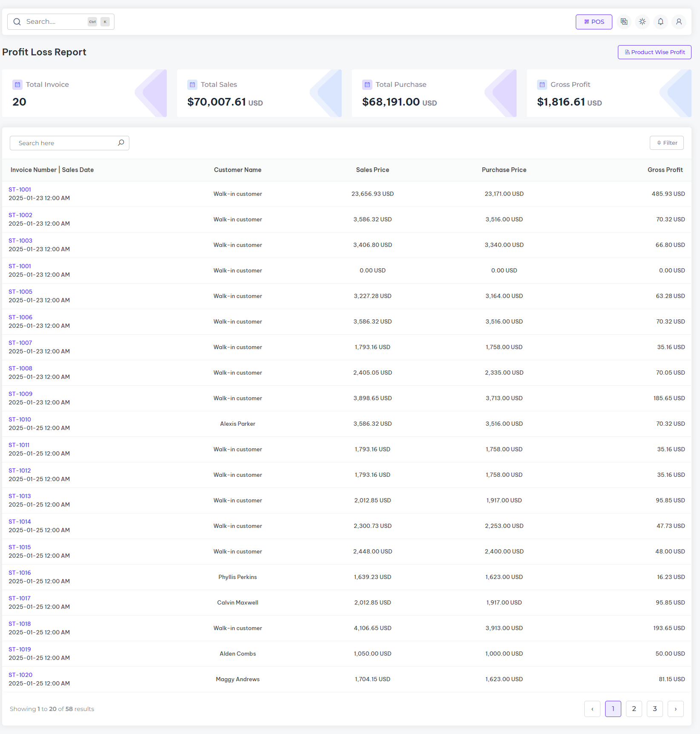Image resolution: width=700 pixels, height=734 pixels.
Task: Toggle the light/dark theme sun icon
Action: (642, 22)
